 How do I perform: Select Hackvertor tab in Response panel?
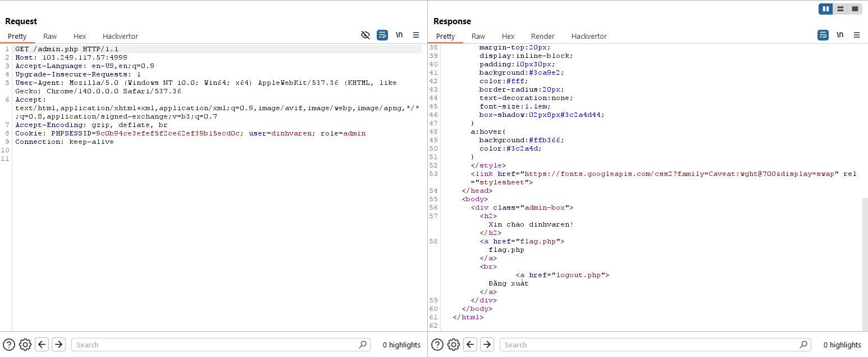(589, 36)
